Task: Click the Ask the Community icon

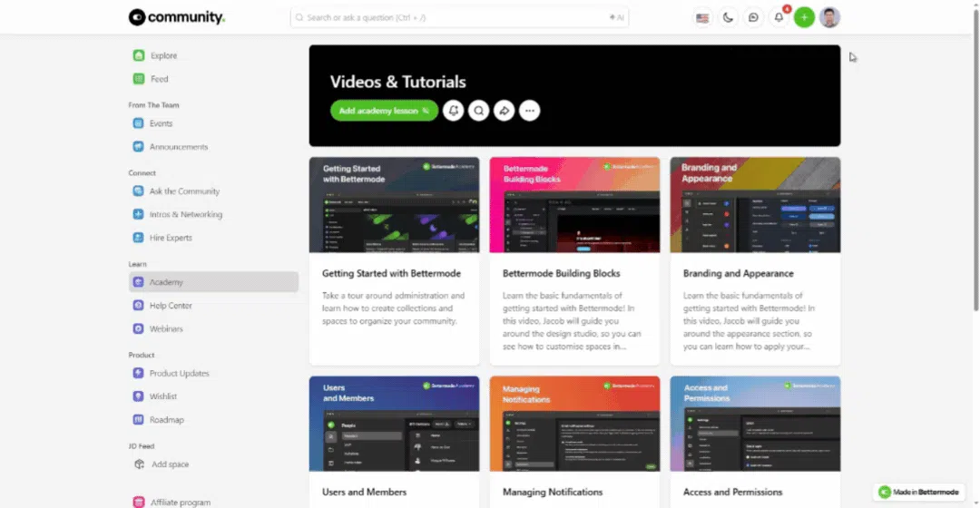Action: click(x=138, y=191)
